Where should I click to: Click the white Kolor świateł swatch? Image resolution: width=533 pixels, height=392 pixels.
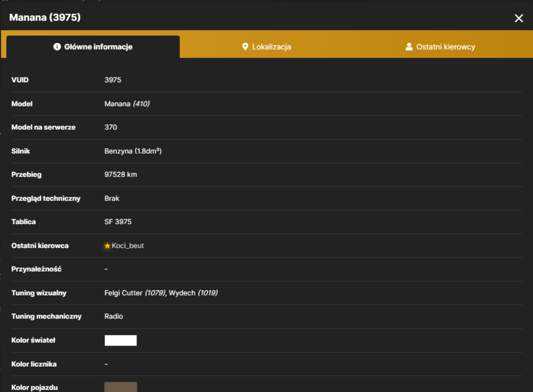(120, 340)
